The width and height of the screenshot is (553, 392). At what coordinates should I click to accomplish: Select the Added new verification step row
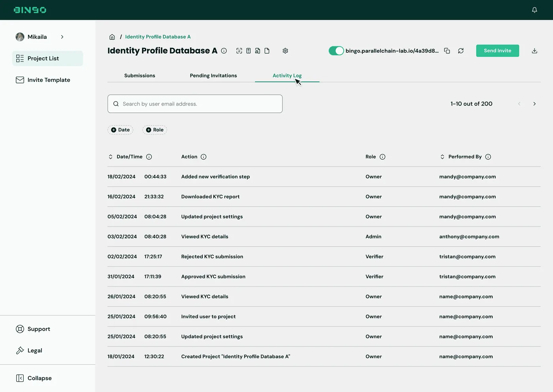tap(324, 177)
